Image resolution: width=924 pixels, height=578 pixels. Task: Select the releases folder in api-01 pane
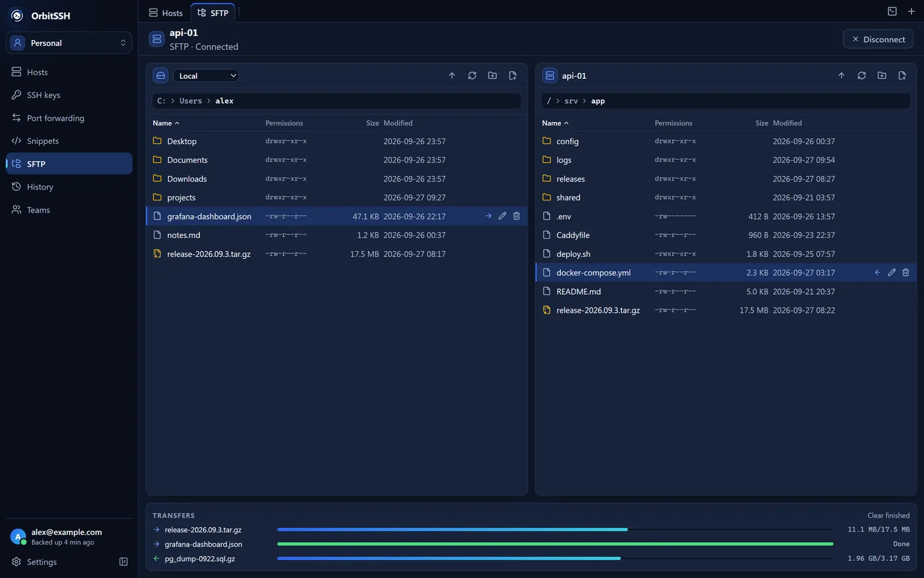click(x=726, y=179)
